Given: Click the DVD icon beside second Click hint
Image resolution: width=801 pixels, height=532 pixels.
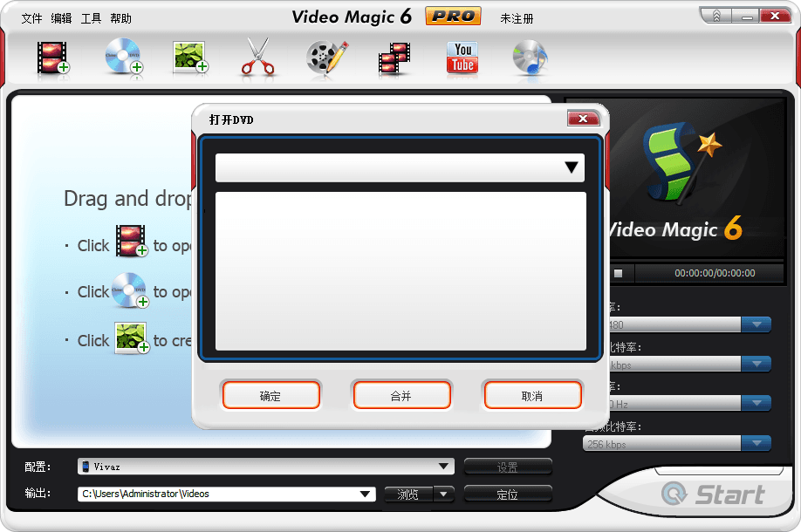Looking at the screenshot, I should (130, 290).
